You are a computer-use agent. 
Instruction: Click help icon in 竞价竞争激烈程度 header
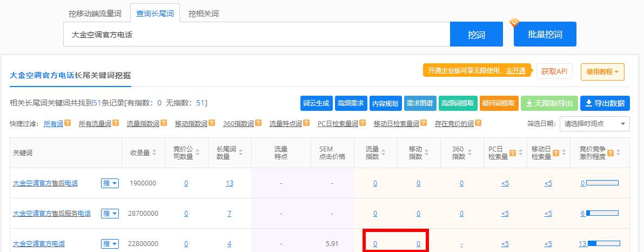pyautogui.click(x=611, y=153)
